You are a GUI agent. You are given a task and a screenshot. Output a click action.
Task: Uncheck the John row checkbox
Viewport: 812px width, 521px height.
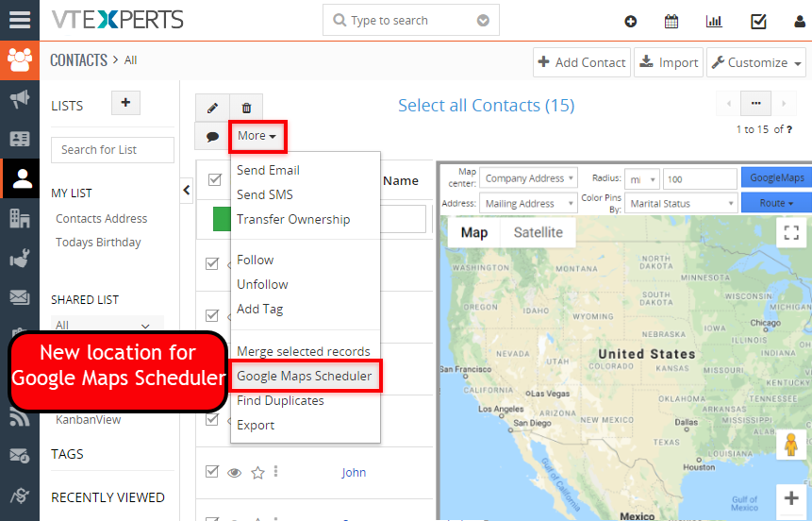(x=212, y=471)
